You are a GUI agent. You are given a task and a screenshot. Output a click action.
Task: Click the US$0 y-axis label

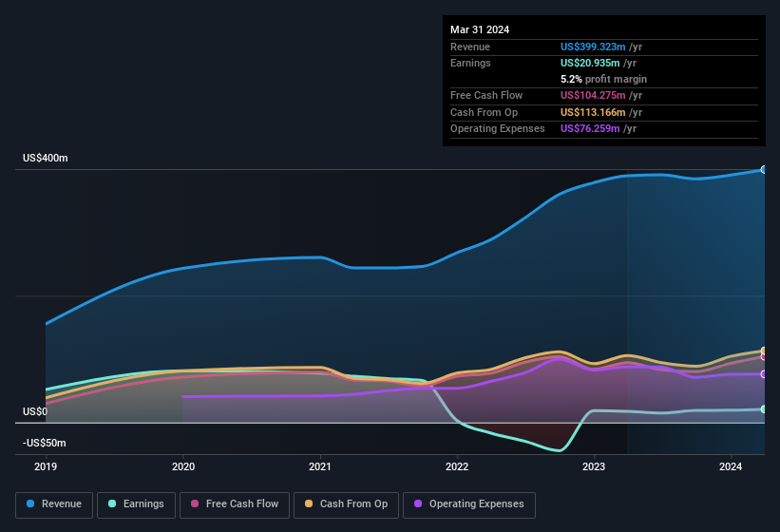coord(35,411)
